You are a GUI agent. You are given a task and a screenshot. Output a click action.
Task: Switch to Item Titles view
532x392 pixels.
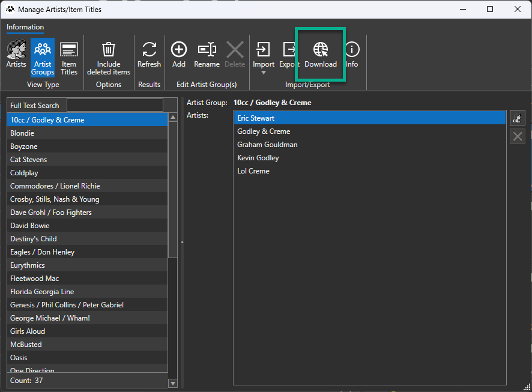(69, 58)
